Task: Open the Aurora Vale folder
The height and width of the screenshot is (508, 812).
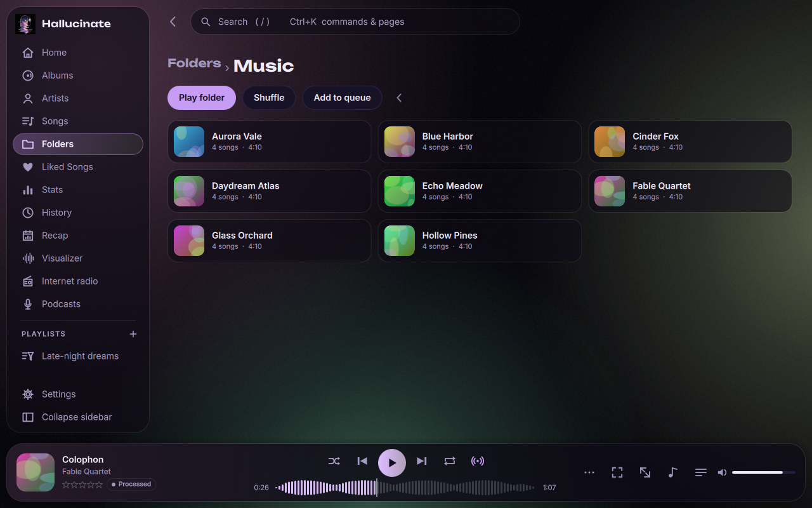Action: coord(270,142)
